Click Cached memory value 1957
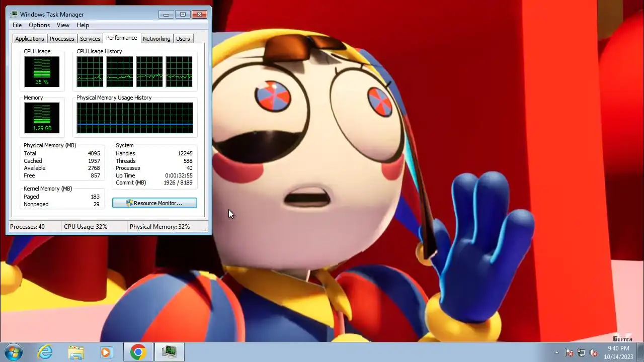This screenshot has width=644, height=362. [94, 161]
